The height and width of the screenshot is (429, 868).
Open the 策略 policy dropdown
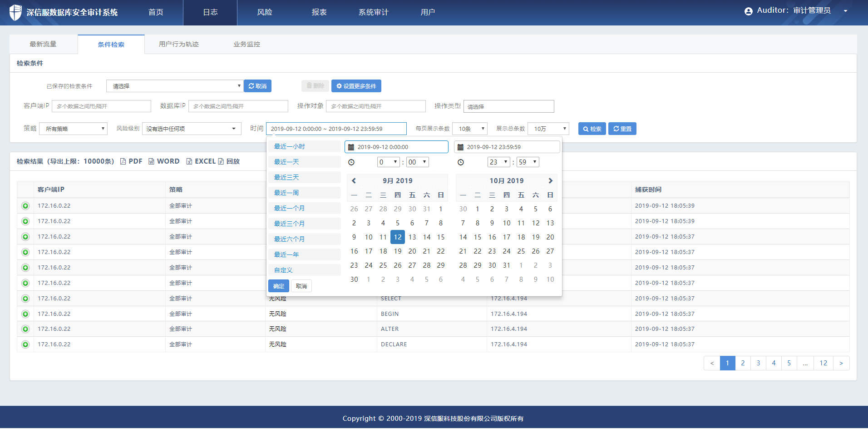(x=73, y=129)
